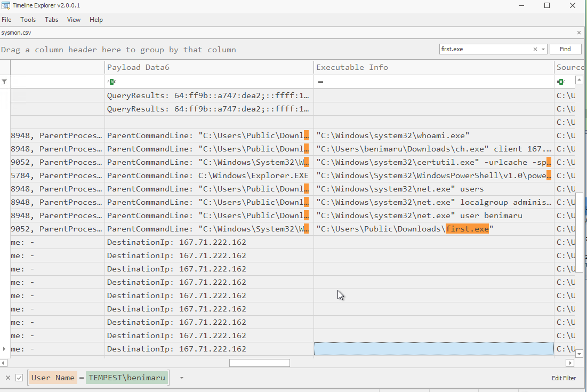Click the ABC filter type icon under Payload Data6
587x392 pixels.
pyautogui.click(x=111, y=82)
